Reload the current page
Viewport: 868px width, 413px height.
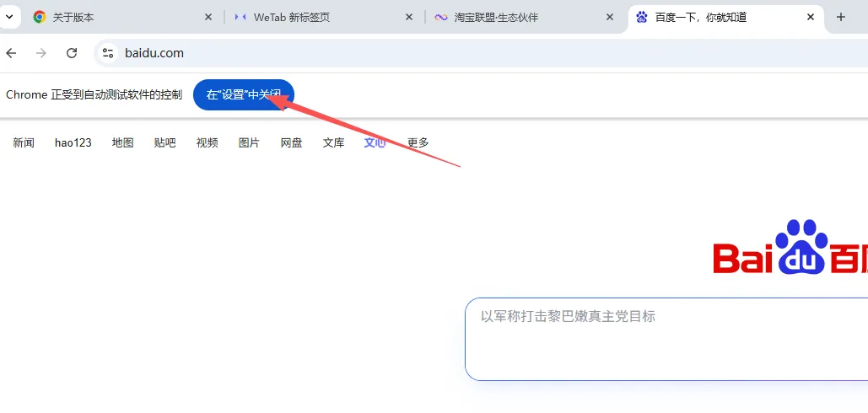[x=72, y=53]
